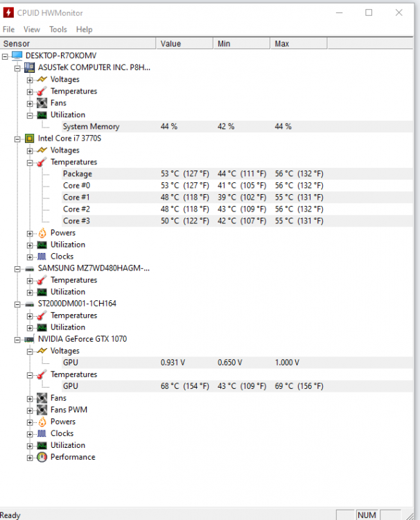The image size is (420, 520).
Task: Click the SAMSUNG Temperatures thermometer icon
Action: 42,280
